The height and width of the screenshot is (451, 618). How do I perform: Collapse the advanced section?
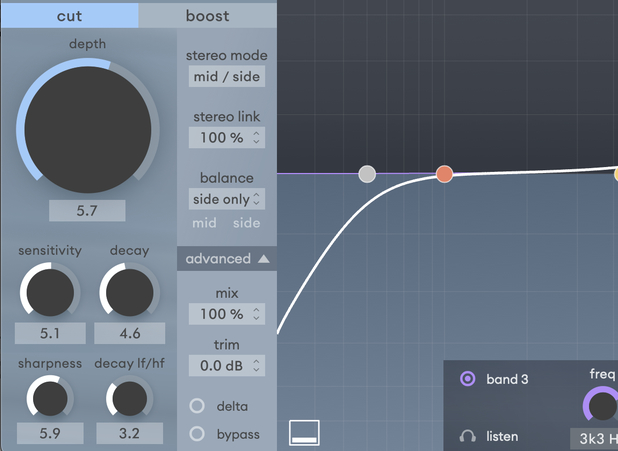point(227,259)
